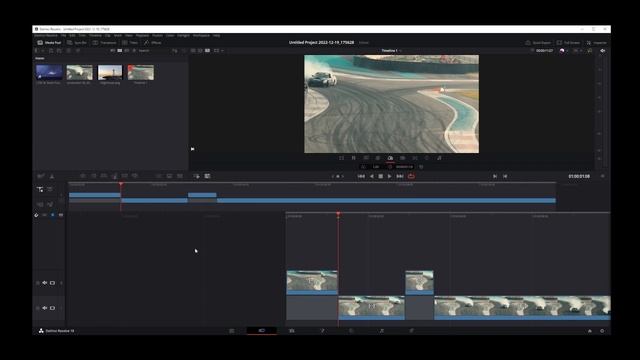Open the Media Pool panel

49,42
